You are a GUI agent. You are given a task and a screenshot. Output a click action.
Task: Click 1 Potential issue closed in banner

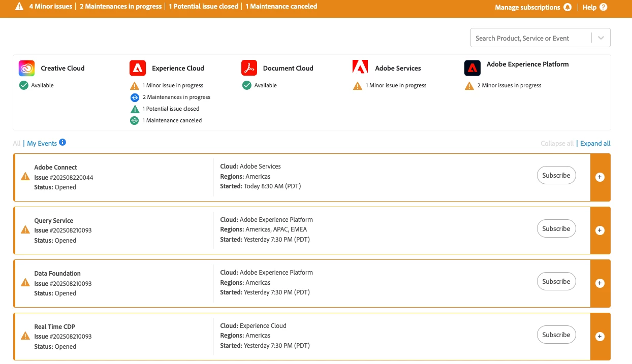tap(203, 7)
